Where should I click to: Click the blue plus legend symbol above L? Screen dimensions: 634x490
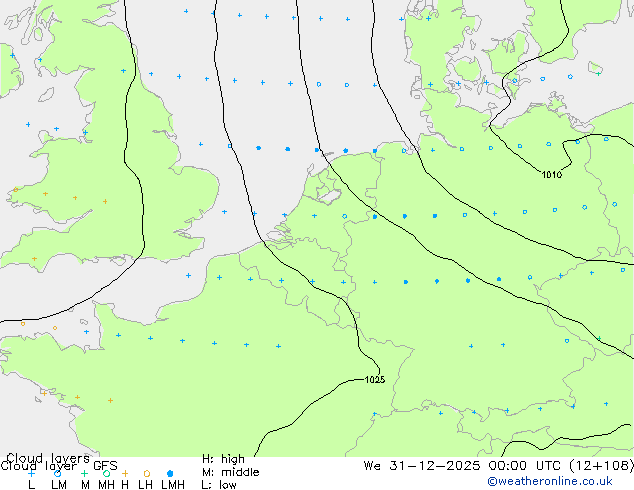(x=31, y=473)
